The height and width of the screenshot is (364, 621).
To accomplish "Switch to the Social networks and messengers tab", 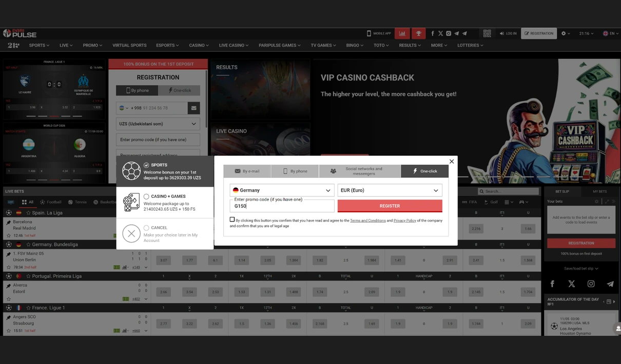I will pyautogui.click(x=360, y=171).
